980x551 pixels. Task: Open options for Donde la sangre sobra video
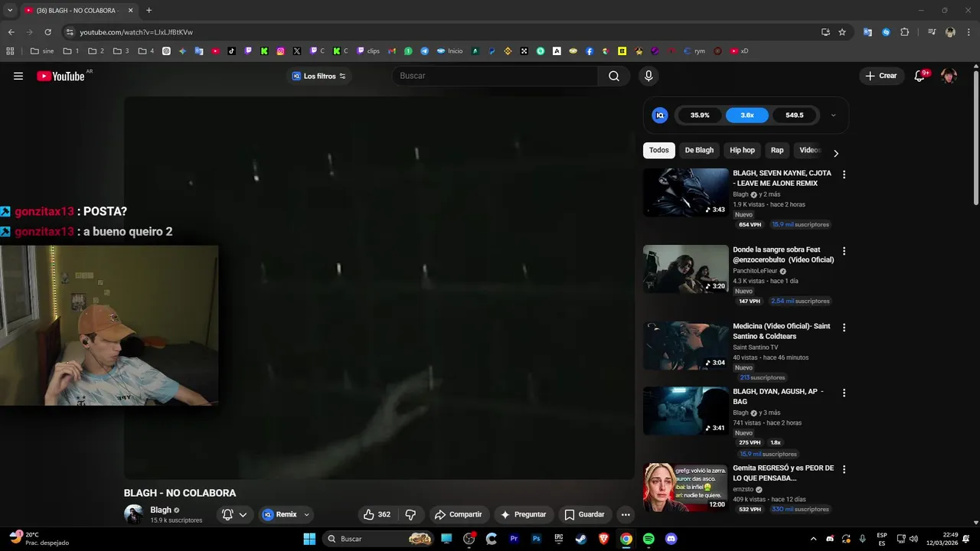[x=844, y=251]
